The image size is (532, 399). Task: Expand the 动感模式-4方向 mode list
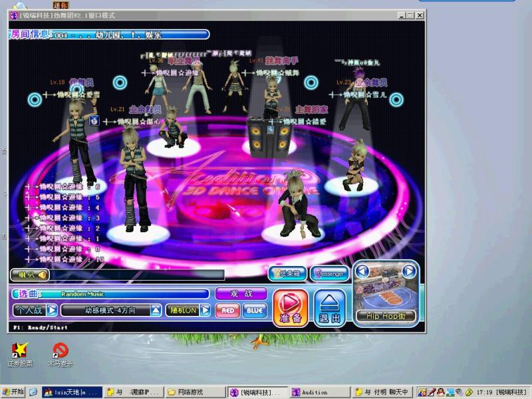[156, 310]
